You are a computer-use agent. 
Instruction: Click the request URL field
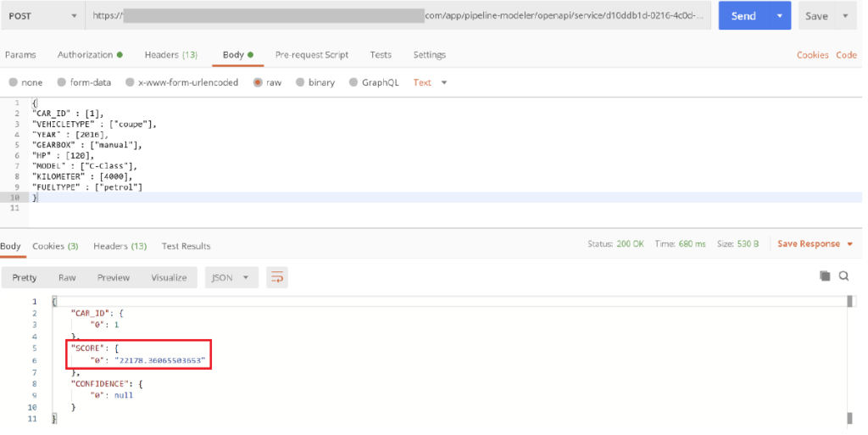point(398,16)
